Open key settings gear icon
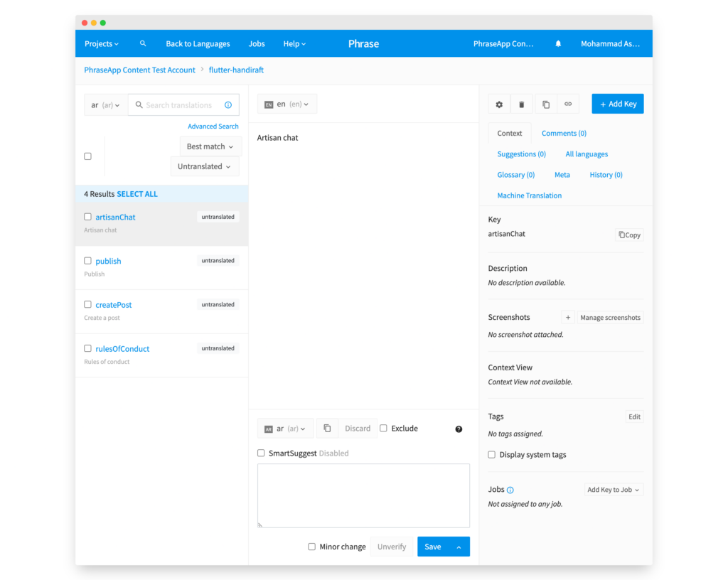Screen dimensions: 728x580 [499, 104]
